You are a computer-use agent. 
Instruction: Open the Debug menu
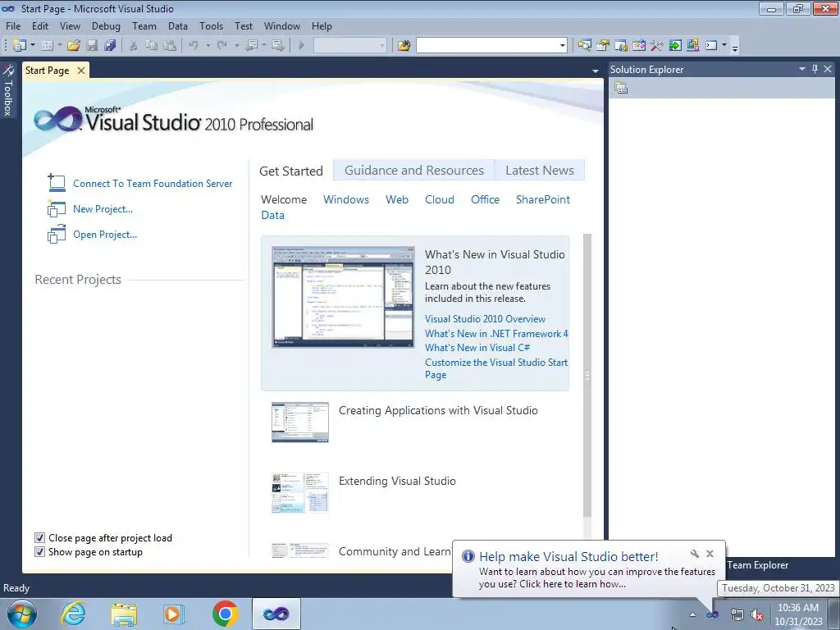click(x=106, y=26)
